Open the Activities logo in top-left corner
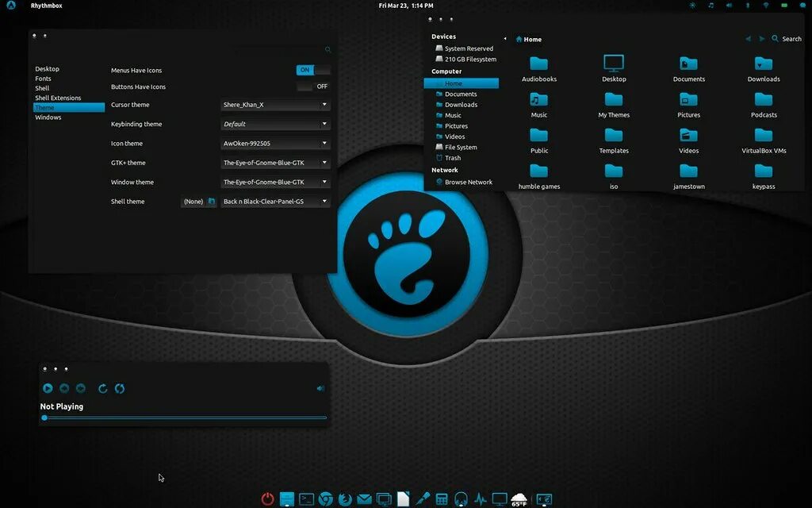The image size is (812, 508). 11,6
